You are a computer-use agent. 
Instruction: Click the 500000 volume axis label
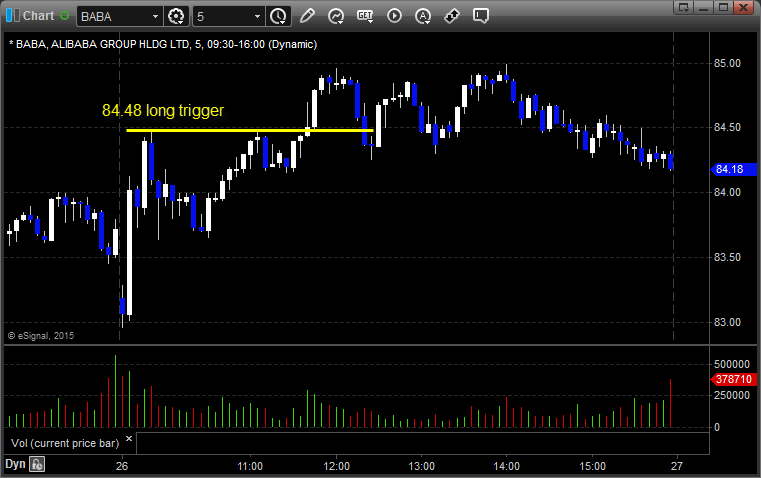click(732, 364)
